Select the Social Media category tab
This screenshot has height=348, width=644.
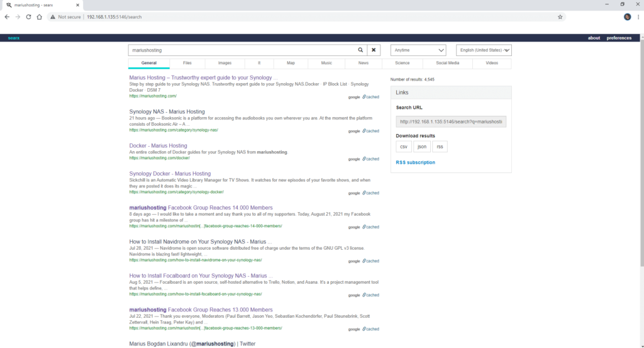(x=448, y=63)
